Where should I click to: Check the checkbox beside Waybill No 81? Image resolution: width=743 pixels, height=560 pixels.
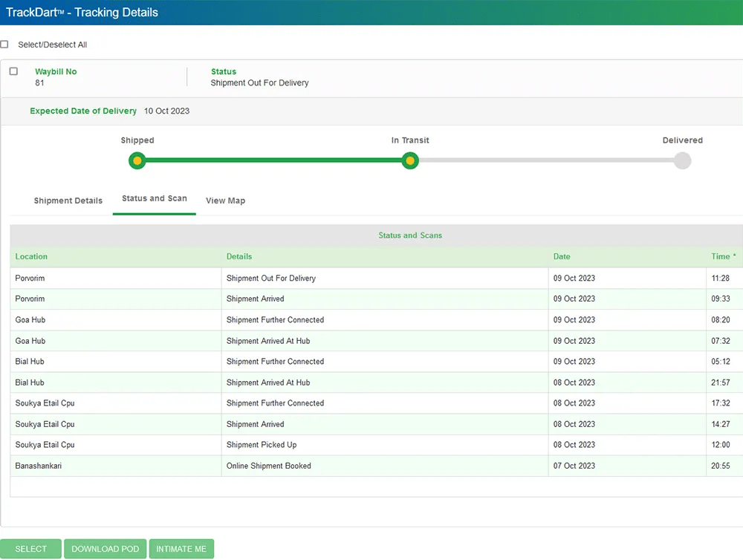(13, 70)
